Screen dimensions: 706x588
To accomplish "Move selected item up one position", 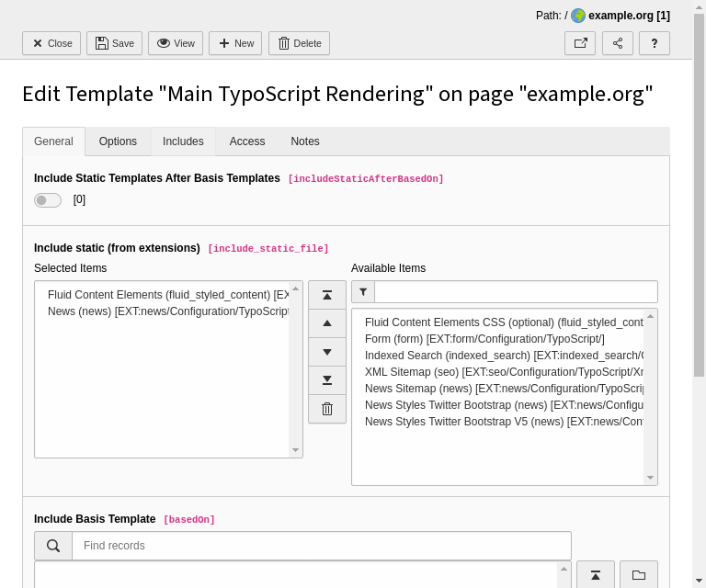I will coord(327,323).
